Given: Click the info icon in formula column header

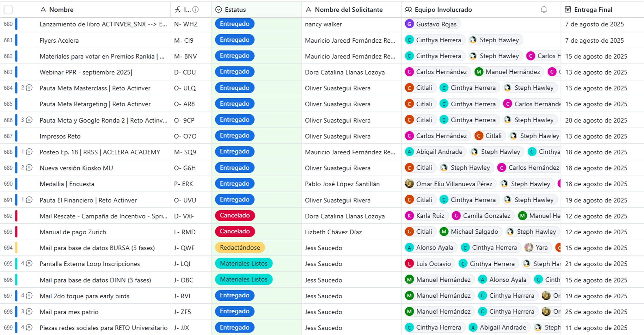Looking at the screenshot, I should coord(196,10).
